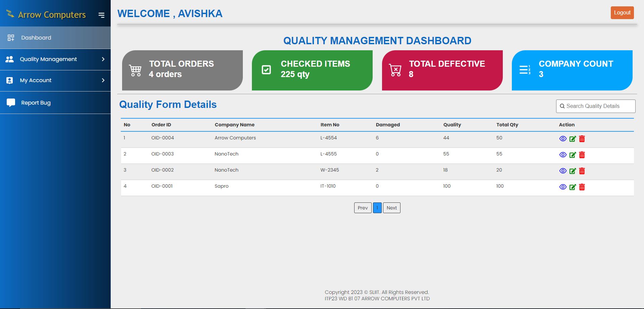Click the eye icon for the Sapro row
Image resolution: width=644 pixels, height=309 pixels.
(563, 187)
